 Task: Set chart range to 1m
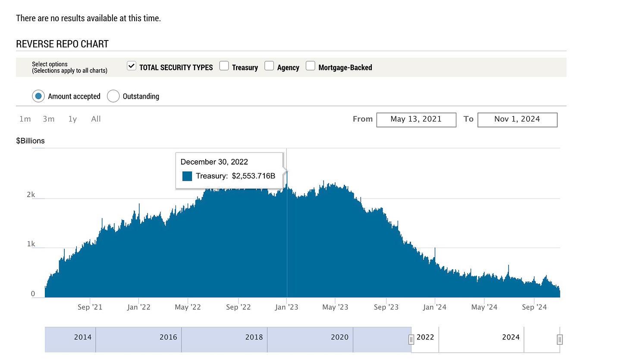pyautogui.click(x=25, y=119)
